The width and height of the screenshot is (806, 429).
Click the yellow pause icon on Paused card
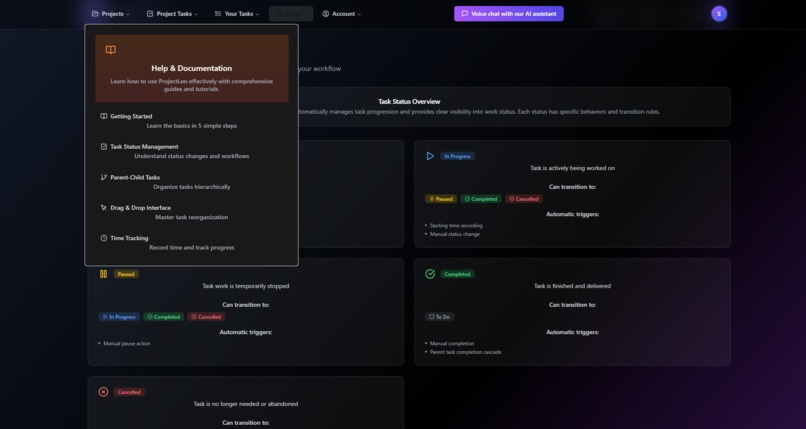103,274
